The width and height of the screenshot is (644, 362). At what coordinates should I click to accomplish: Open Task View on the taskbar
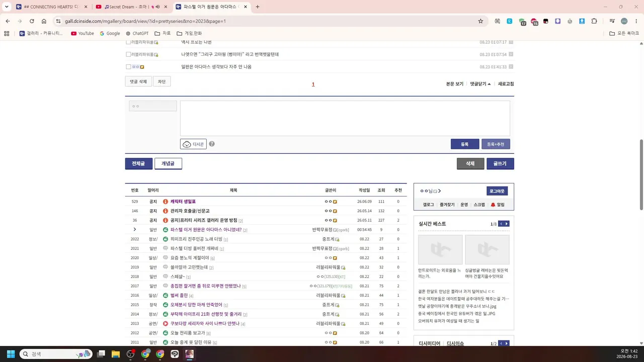point(101,354)
